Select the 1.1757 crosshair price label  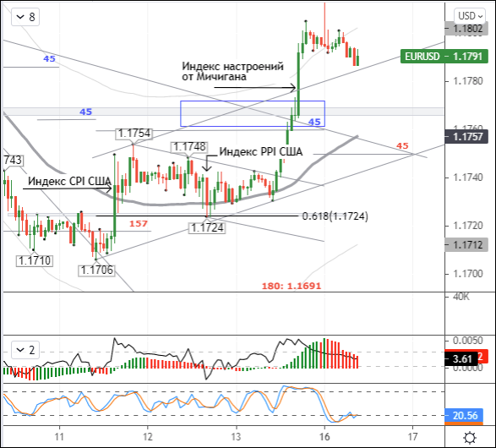click(x=466, y=137)
